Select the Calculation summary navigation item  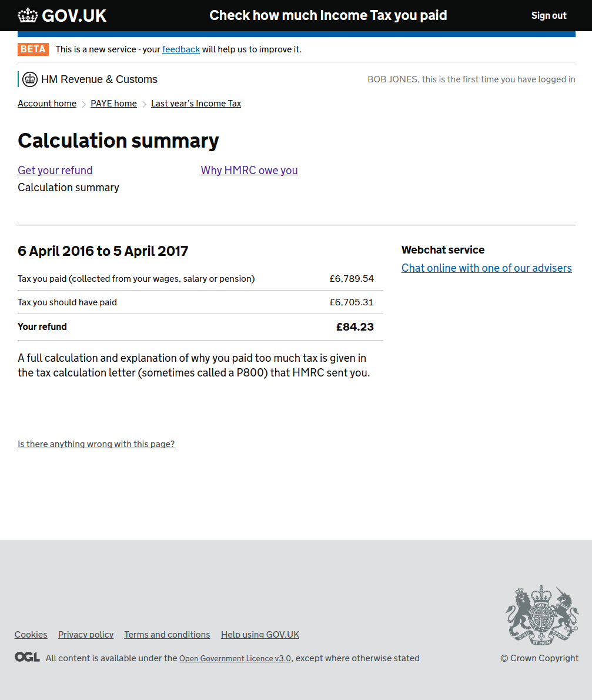pos(68,187)
